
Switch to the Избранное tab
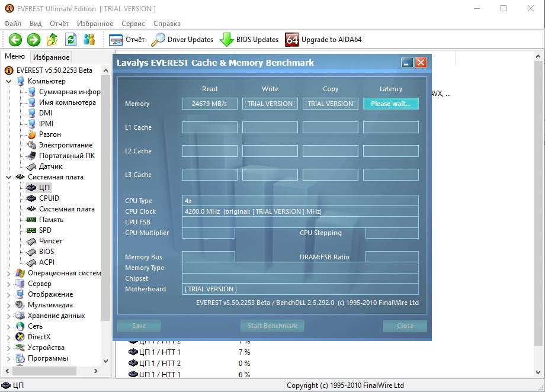click(51, 57)
